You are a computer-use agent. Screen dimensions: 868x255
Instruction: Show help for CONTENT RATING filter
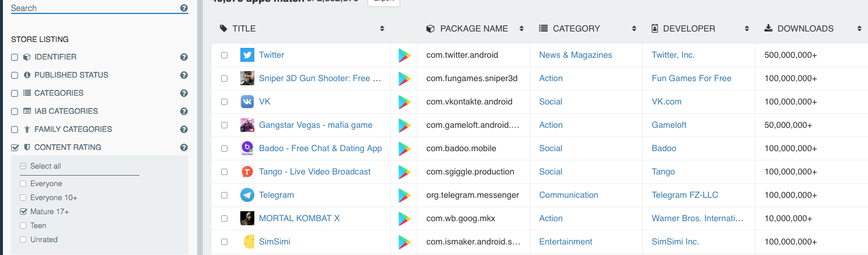pyautogui.click(x=184, y=148)
